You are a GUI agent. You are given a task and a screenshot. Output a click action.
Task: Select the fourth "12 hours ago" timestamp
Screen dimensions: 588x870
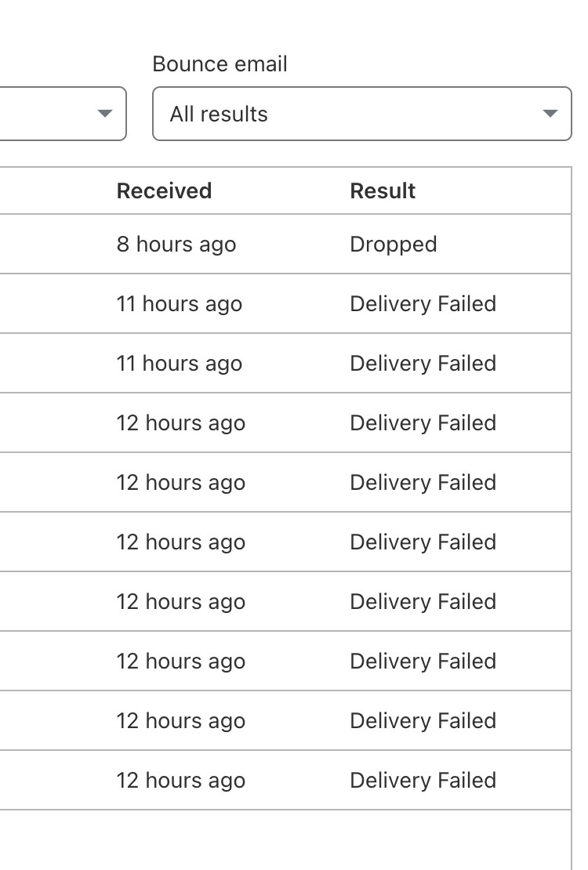[x=181, y=601]
